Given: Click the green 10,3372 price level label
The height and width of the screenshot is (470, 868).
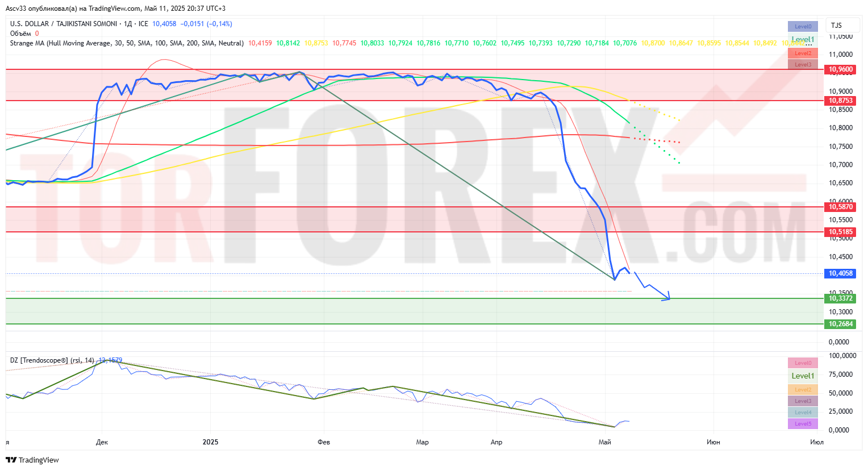Looking at the screenshot, I should tap(840, 298).
